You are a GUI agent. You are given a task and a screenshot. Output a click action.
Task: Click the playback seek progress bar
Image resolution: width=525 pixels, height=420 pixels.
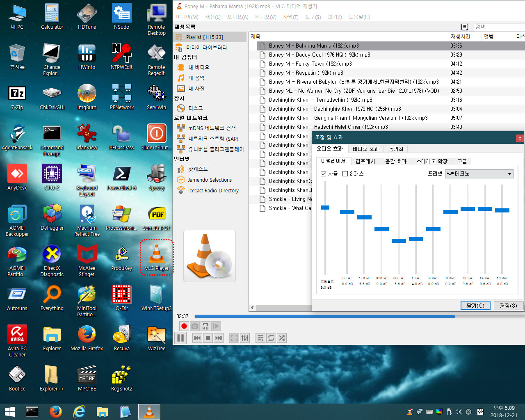tap(360, 317)
